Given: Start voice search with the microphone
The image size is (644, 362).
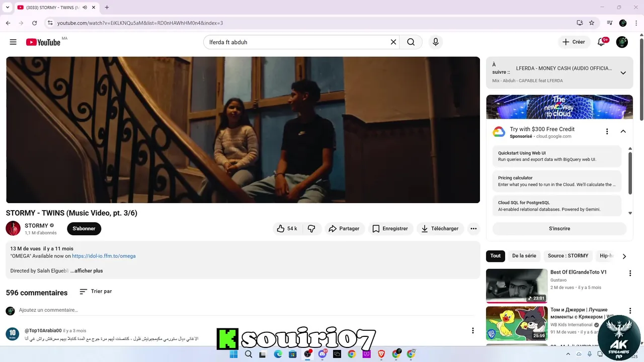Looking at the screenshot, I should (436, 42).
